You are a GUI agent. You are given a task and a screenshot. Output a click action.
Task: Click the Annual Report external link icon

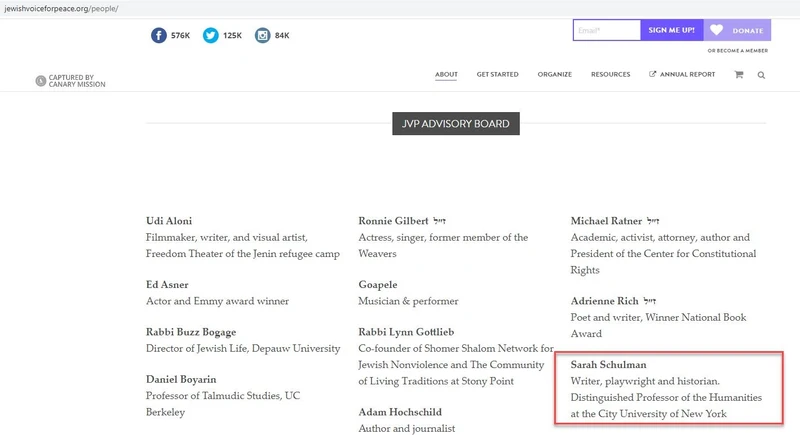click(653, 74)
